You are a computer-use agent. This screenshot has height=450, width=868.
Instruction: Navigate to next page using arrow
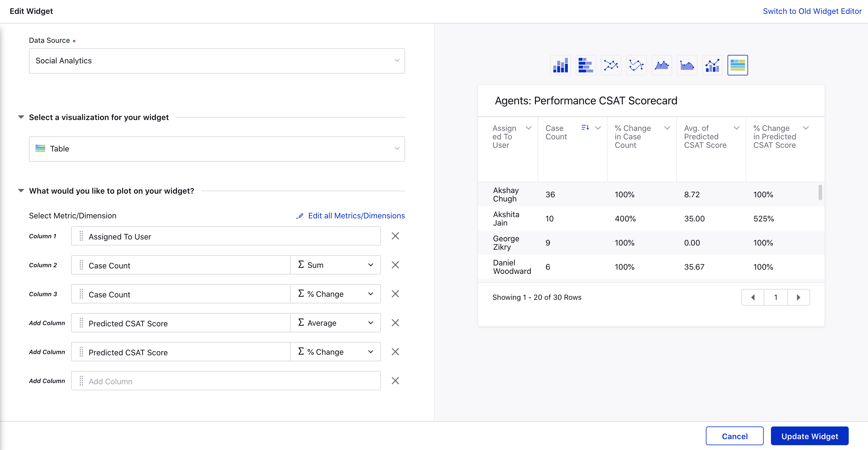pyautogui.click(x=799, y=297)
